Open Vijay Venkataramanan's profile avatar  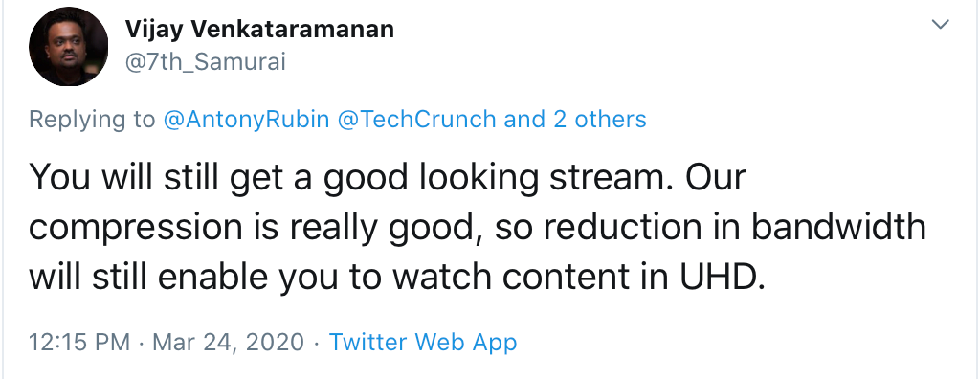(x=68, y=47)
